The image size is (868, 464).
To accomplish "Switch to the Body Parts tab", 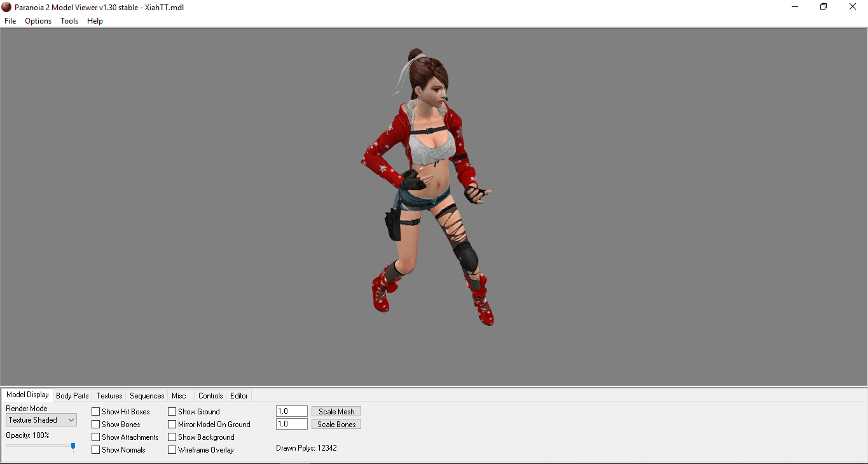I will (x=72, y=396).
